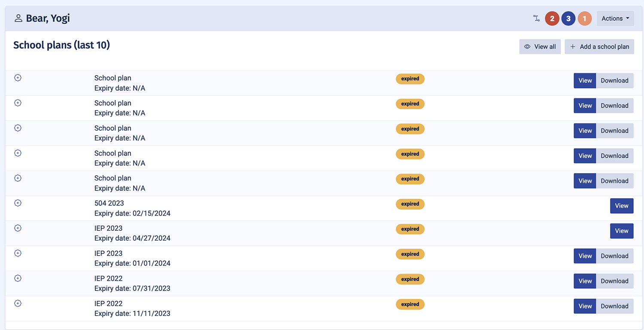Screen dimensions: 644x330
Task: Download the IEP 2023 plan expiring 01/01/2024
Action: [614, 256]
